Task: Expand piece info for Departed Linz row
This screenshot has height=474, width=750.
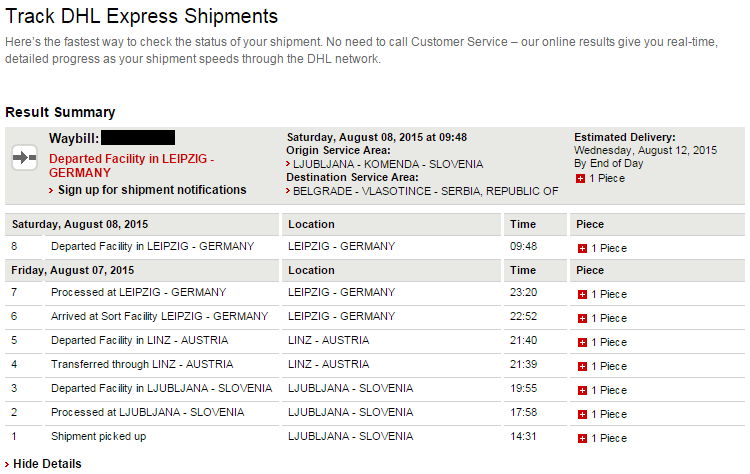Action: (582, 342)
